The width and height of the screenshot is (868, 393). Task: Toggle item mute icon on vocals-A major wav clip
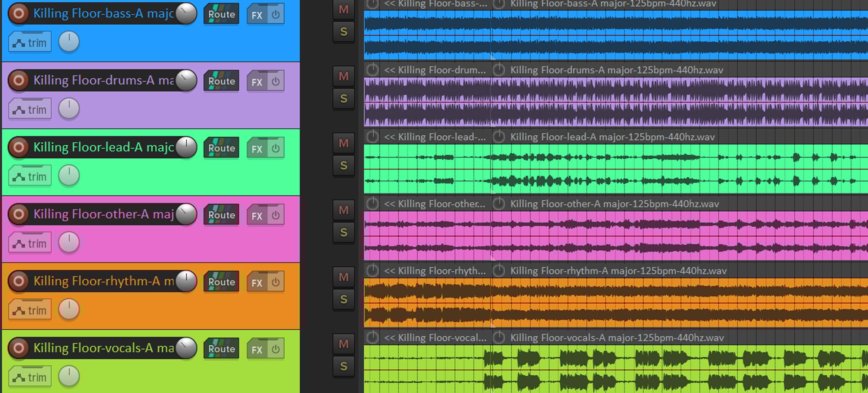(499, 337)
